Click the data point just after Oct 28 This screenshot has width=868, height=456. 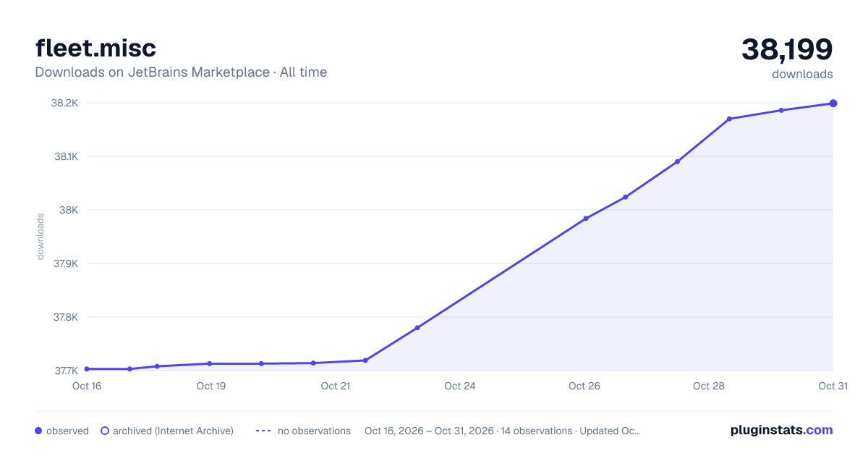pos(729,119)
